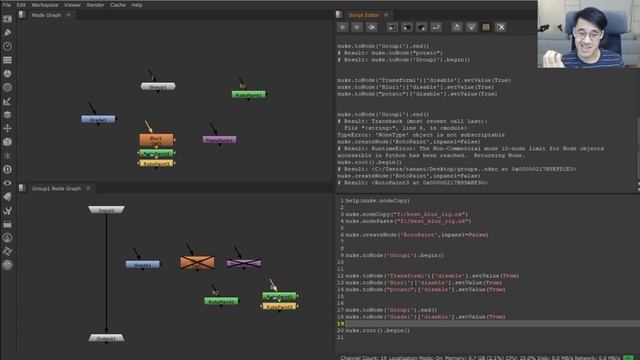This screenshot has height=360, width=640.
Task: Open the Group1 Node Graph pane content menu
Action: 22,188
